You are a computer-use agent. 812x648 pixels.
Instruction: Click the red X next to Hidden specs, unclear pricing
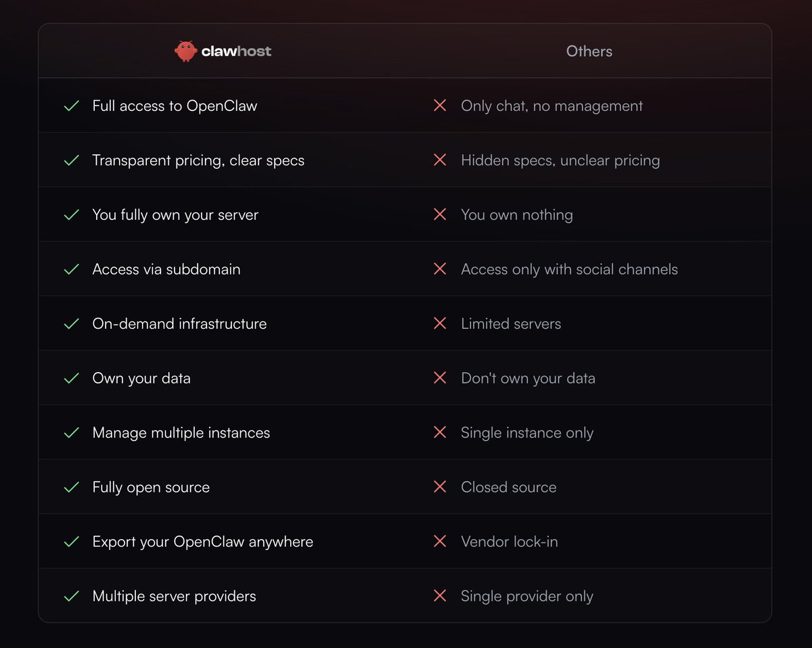(x=440, y=160)
